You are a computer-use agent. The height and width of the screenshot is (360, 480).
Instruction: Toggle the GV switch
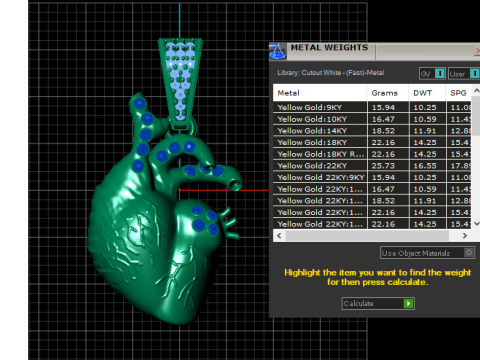[432, 74]
